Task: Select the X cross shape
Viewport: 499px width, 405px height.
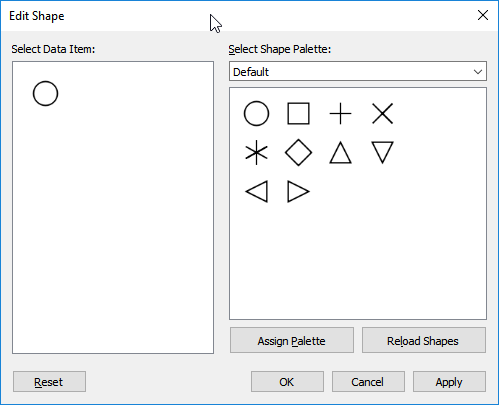Action: [x=382, y=114]
